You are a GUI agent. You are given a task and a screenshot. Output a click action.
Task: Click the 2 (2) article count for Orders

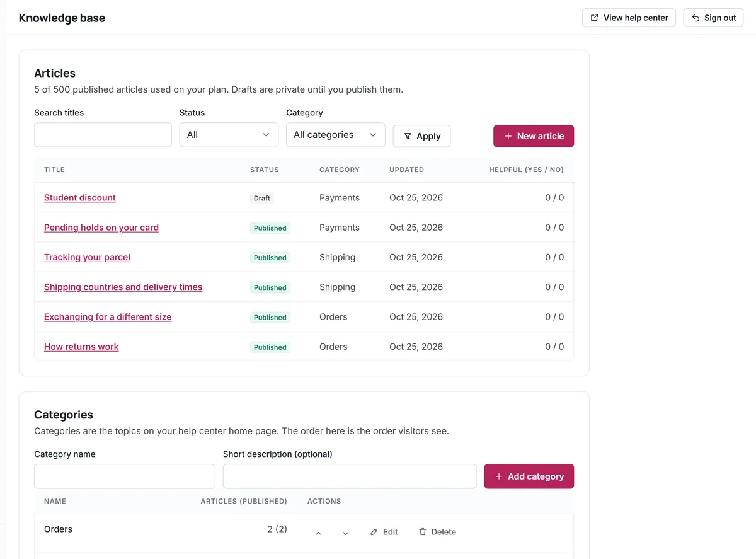[277, 529]
